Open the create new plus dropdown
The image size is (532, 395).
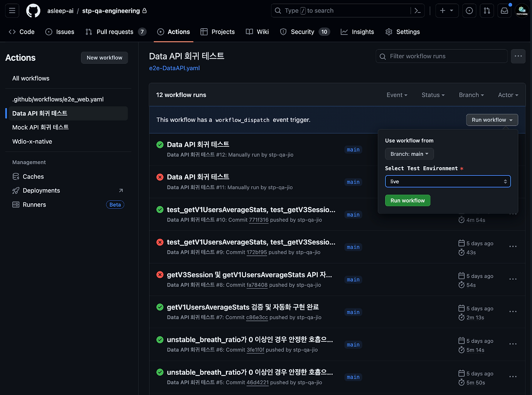click(447, 11)
